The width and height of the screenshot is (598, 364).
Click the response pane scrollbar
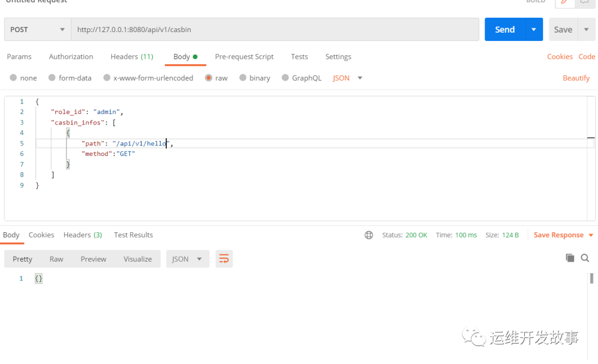pos(591,278)
